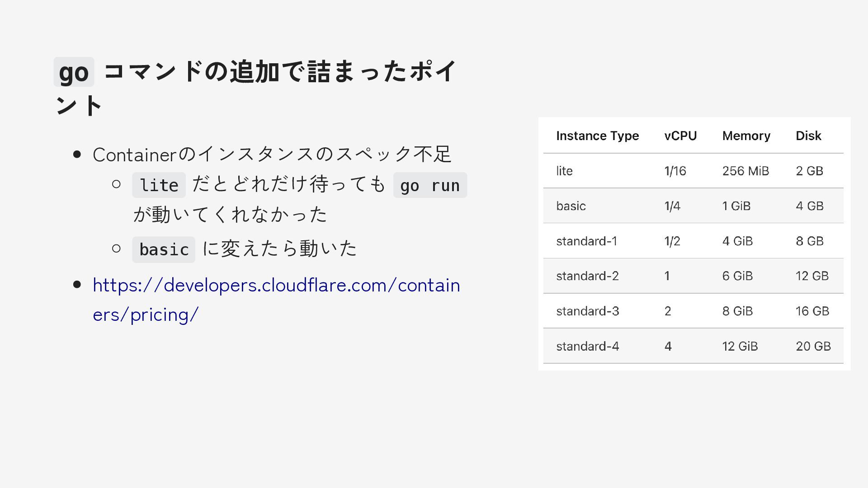The height and width of the screenshot is (488, 868).
Task: Click the 1/16 vCPU value
Action: coord(675,171)
